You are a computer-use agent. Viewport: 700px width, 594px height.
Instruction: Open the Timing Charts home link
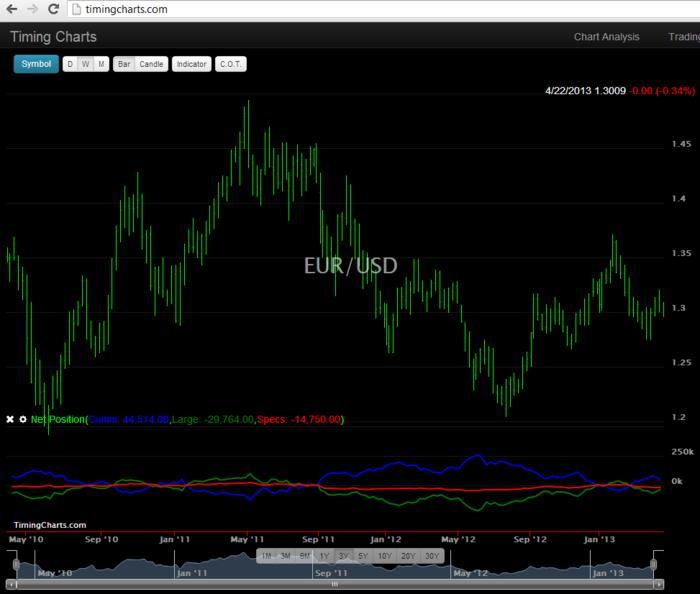click(53, 37)
